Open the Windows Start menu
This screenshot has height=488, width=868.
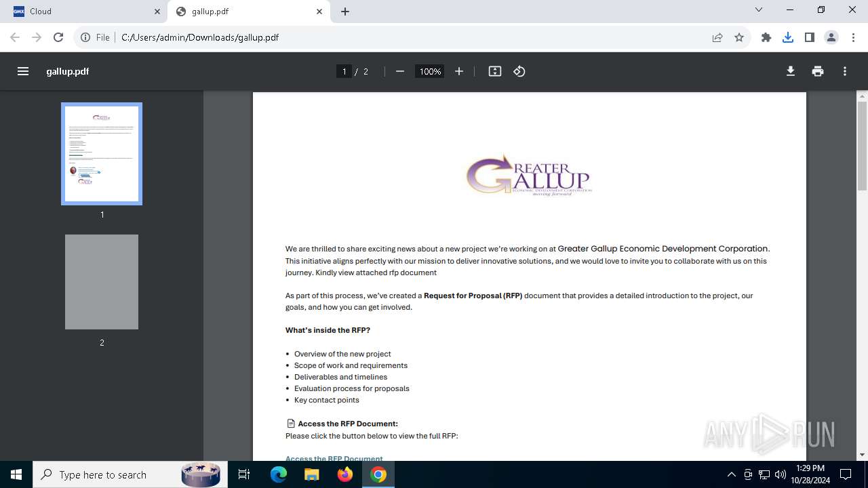click(x=16, y=474)
